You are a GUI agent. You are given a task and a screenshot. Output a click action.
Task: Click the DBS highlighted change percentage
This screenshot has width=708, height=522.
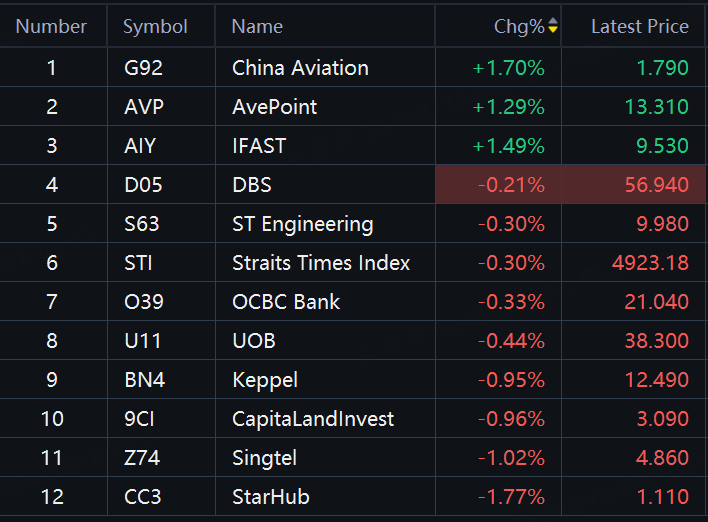point(511,185)
